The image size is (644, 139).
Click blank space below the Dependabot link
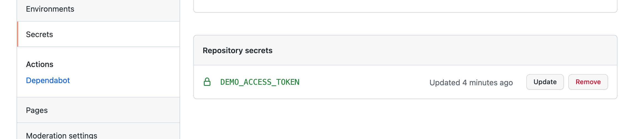pyautogui.click(x=98, y=91)
